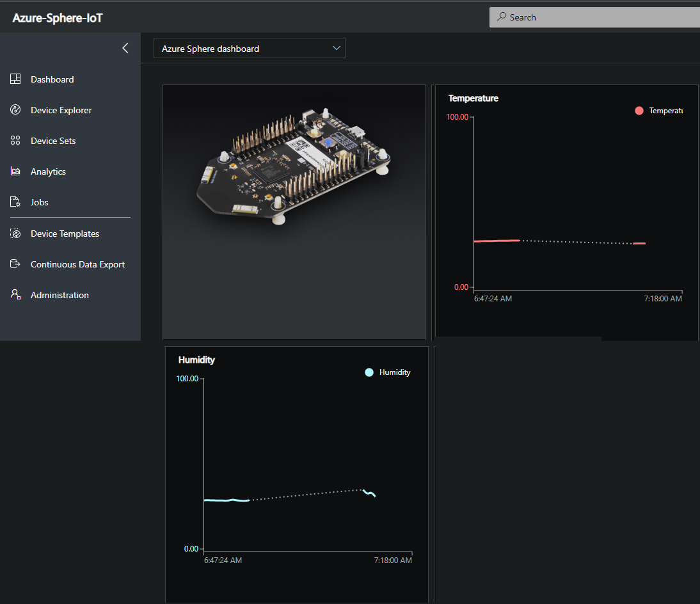Select the Continuous Data Export icon
This screenshot has height=604, width=700.
point(15,264)
